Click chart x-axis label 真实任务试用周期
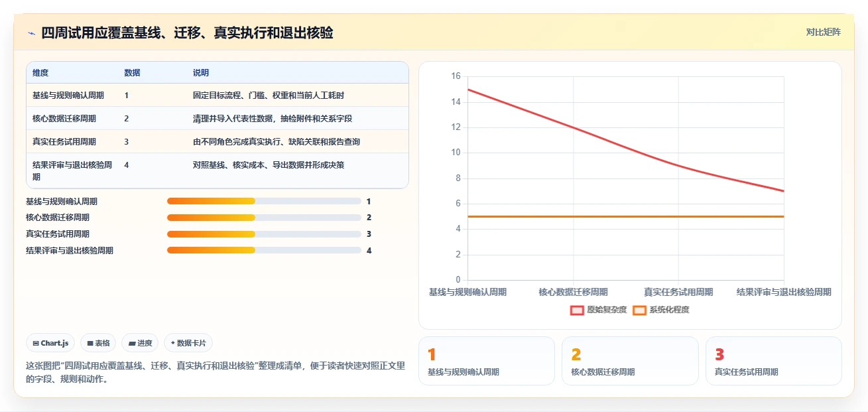The image size is (868, 412). pyautogui.click(x=678, y=292)
